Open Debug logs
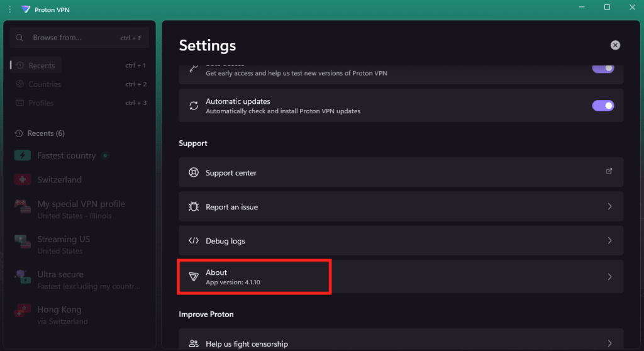Viewport: 644px width, 351px height. click(401, 240)
